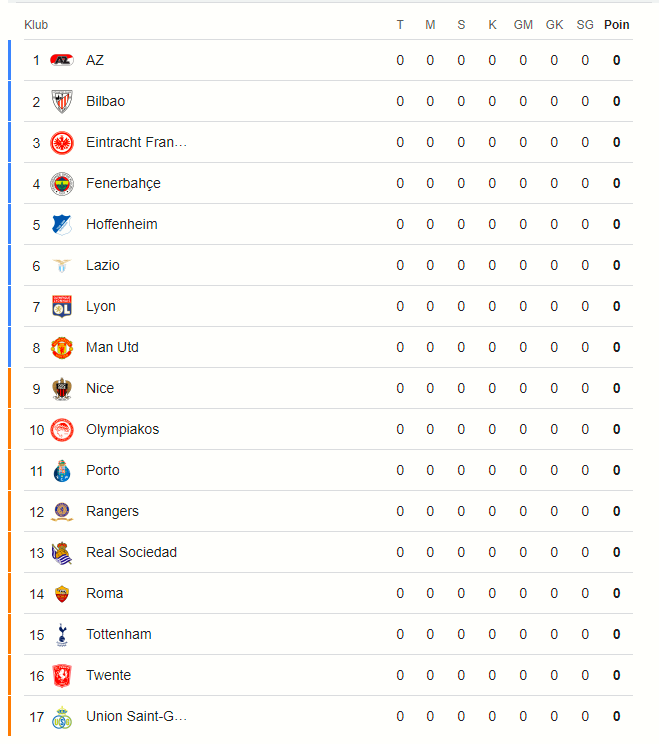Click the Lyon OL logo
Viewport: 659px width, 744px height.
coord(62,307)
